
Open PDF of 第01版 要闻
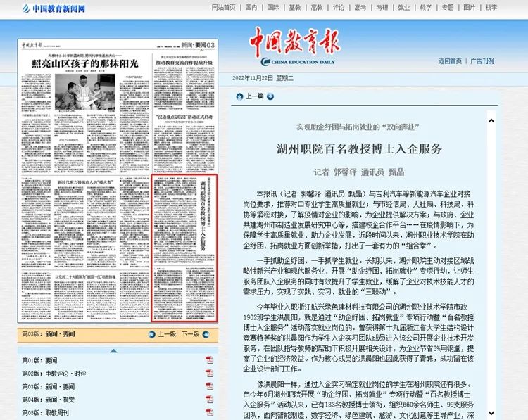pyautogui.click(x=209, y=360)
